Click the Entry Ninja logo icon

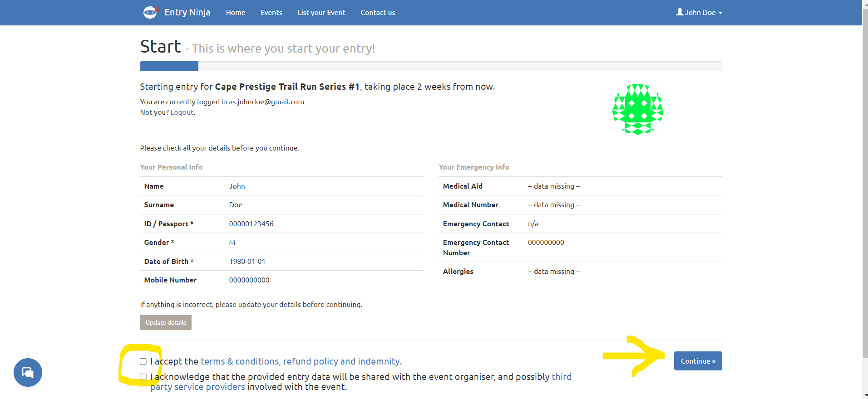151,12
